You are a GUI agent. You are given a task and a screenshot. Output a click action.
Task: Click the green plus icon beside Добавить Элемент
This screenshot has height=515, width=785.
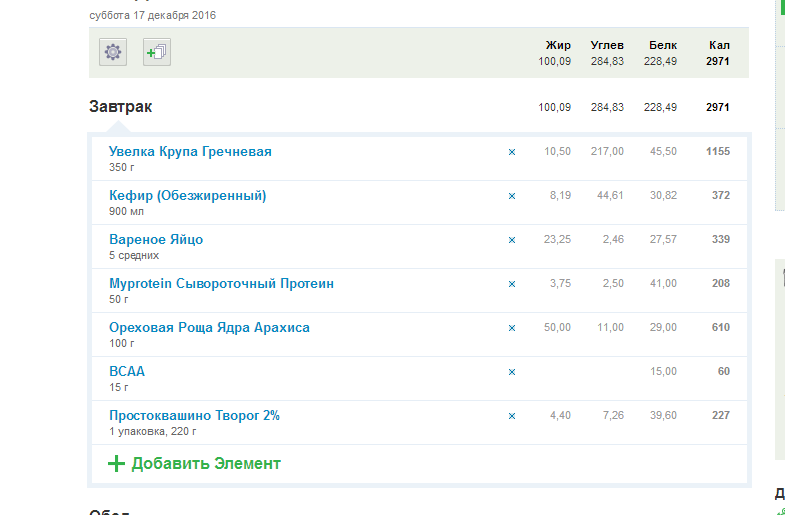(x=116, y=463)
